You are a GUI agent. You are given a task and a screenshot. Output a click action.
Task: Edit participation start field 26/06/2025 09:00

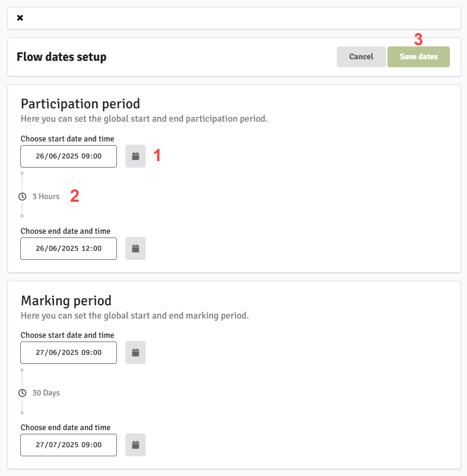69,156
